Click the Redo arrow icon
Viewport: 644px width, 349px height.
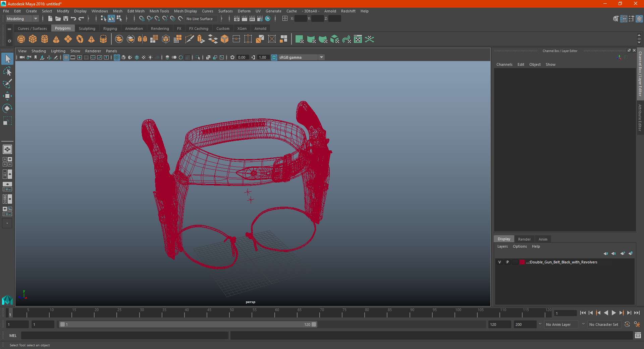click(81, 19)
